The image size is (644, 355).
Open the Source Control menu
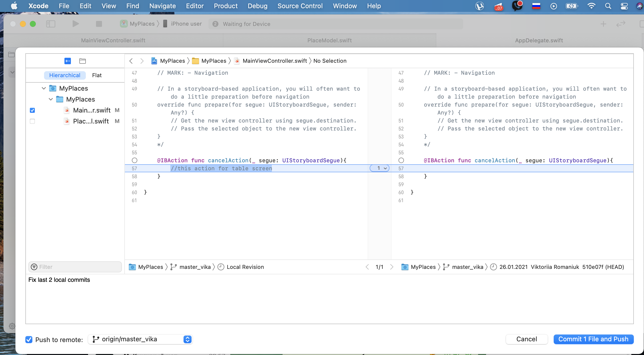click(x=300, y=6)
